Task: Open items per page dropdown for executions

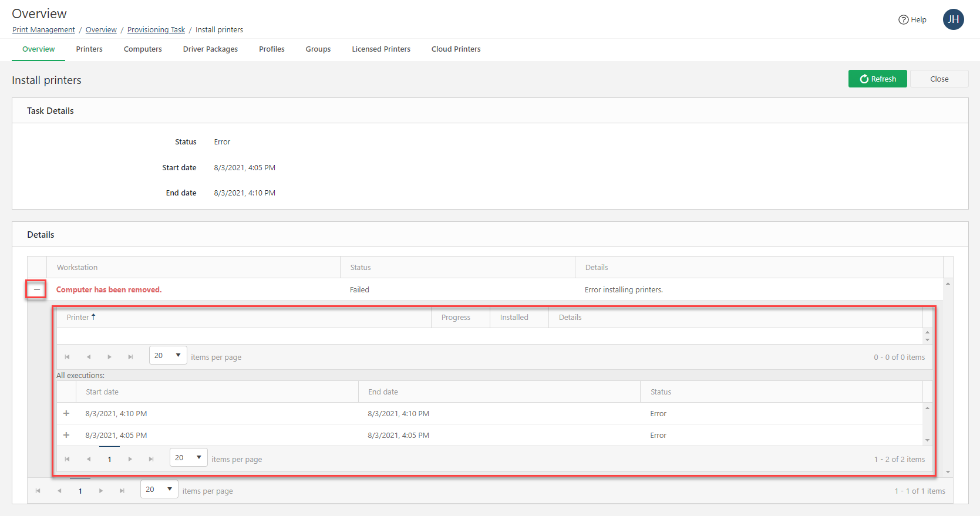Action: (188, 458)
